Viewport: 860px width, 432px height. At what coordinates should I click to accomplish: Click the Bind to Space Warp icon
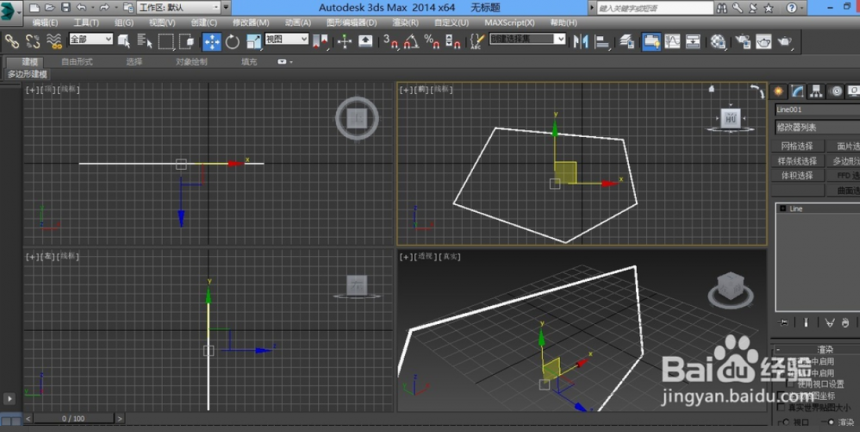pos(54,41)
